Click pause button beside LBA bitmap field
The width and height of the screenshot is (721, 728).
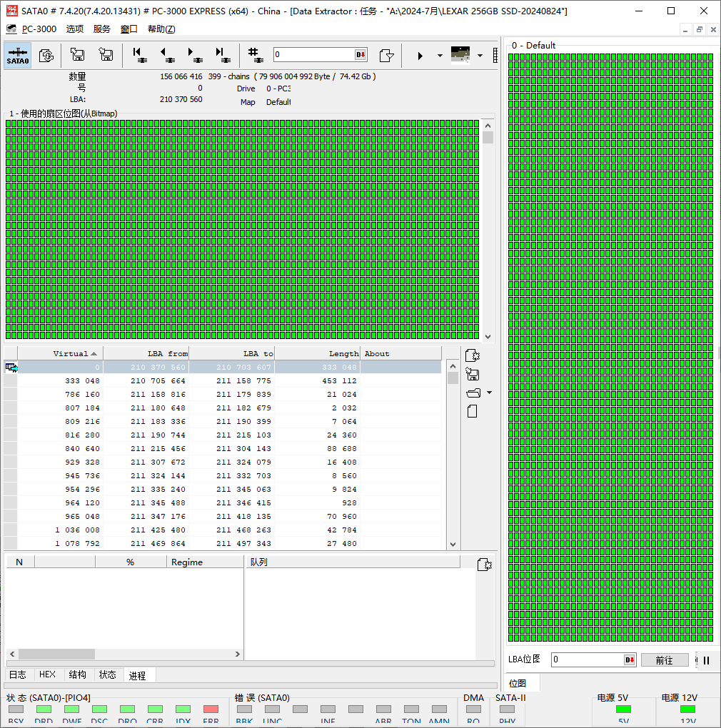706,660
